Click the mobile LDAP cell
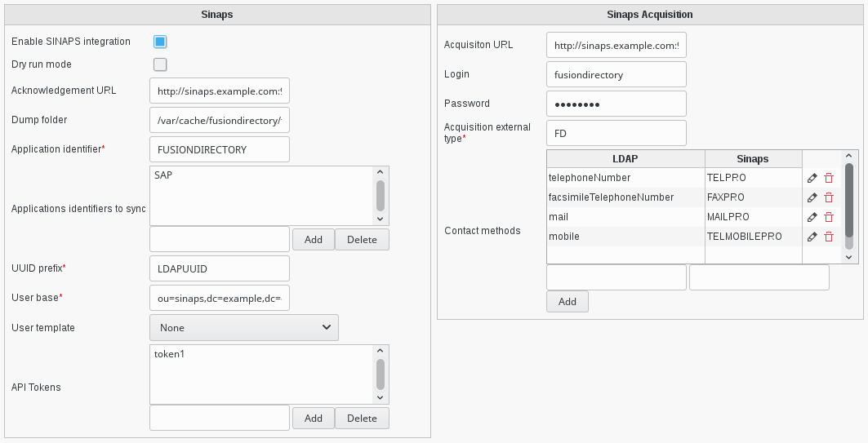The image size is (868, 443). pos(625,236)
